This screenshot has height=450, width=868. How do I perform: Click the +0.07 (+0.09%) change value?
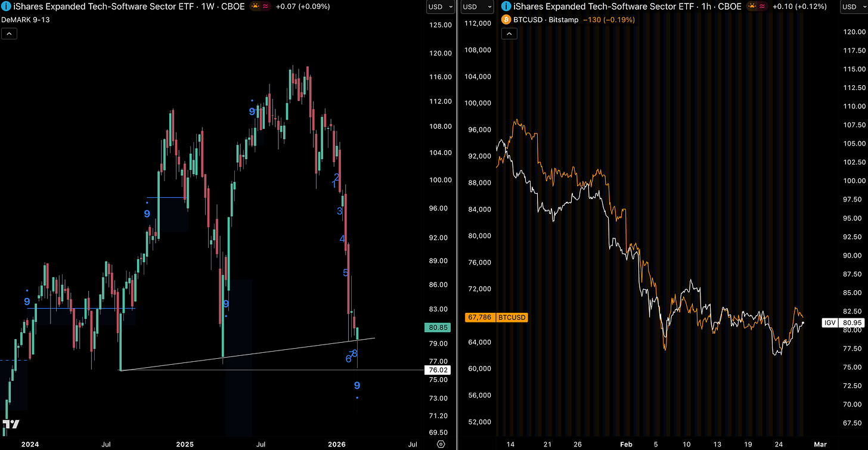(x=303, y=7)
